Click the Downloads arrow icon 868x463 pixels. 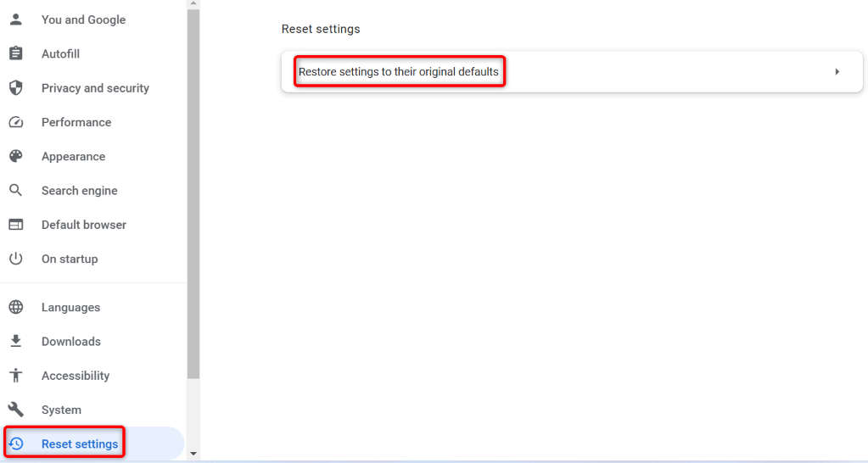[15, 341]
